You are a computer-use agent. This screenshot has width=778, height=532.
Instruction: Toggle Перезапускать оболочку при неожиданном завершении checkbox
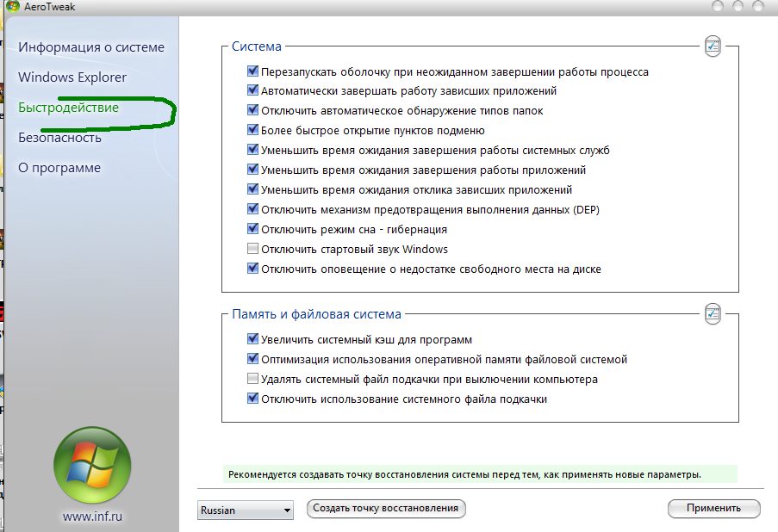tap(252, 71)
